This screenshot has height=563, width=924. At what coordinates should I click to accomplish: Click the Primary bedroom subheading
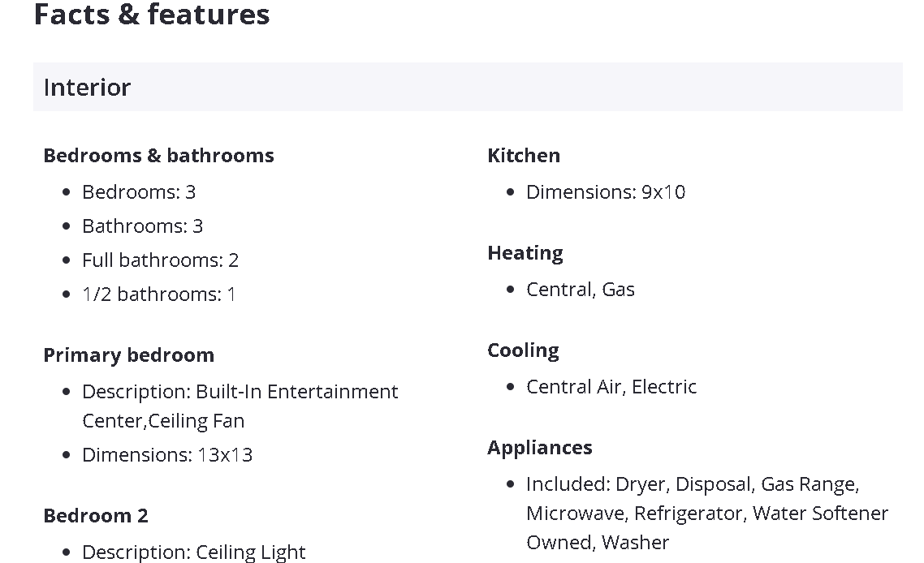128,355
